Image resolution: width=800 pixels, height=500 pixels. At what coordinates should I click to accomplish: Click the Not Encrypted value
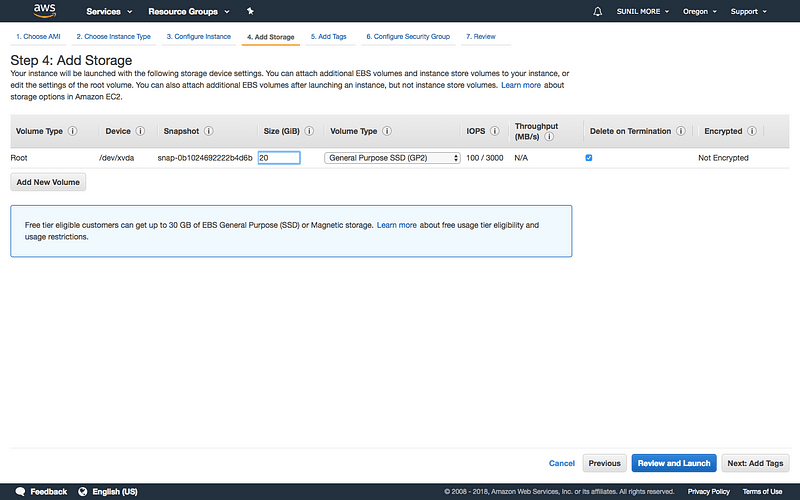click(723, 158)
